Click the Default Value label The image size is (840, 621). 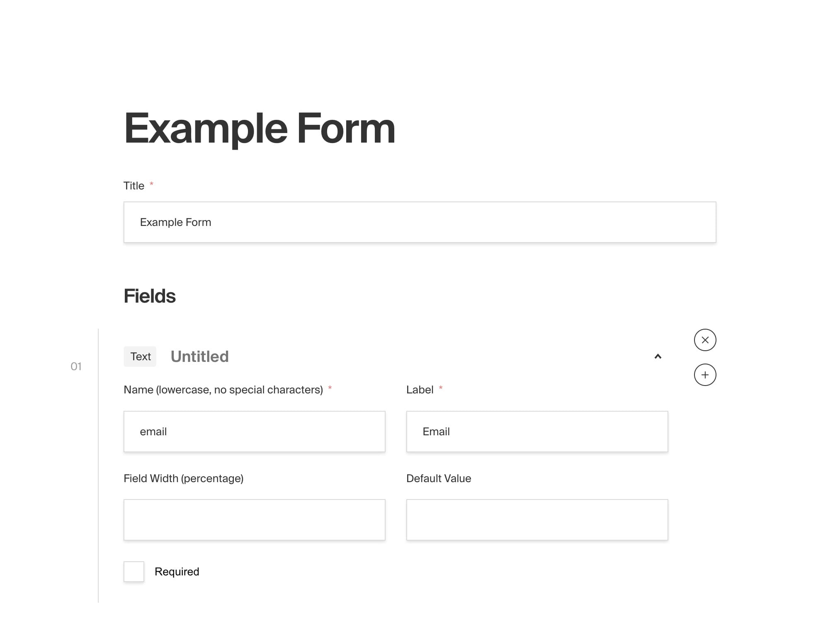(x=438, y=478)
